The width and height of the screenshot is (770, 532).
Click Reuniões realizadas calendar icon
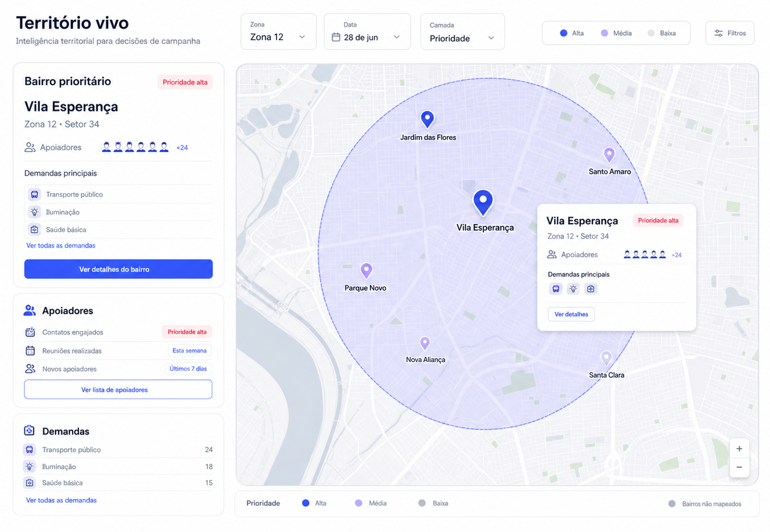click(30, 351)
